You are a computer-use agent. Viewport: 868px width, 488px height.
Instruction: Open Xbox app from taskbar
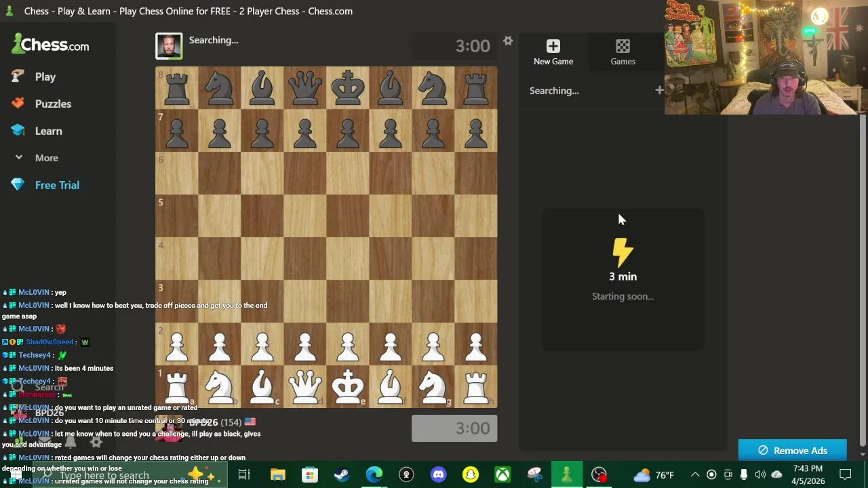click(502, 475)
